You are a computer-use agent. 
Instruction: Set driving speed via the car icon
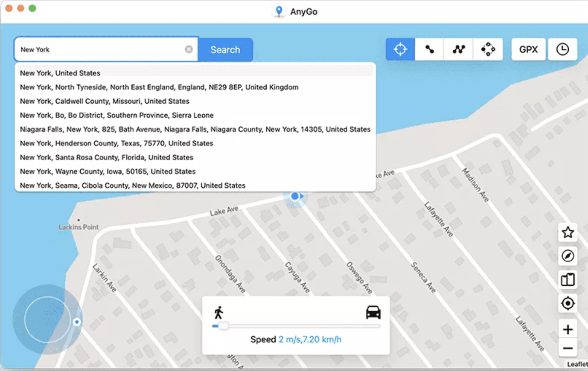pyautogui.click(x=373, y=312)
